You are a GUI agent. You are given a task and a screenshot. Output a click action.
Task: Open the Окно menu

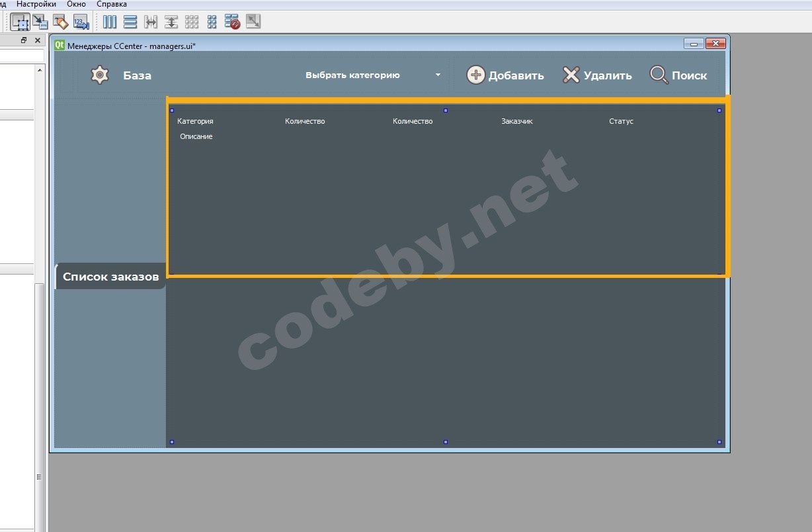pyautogui.click(x=76, y=4)
